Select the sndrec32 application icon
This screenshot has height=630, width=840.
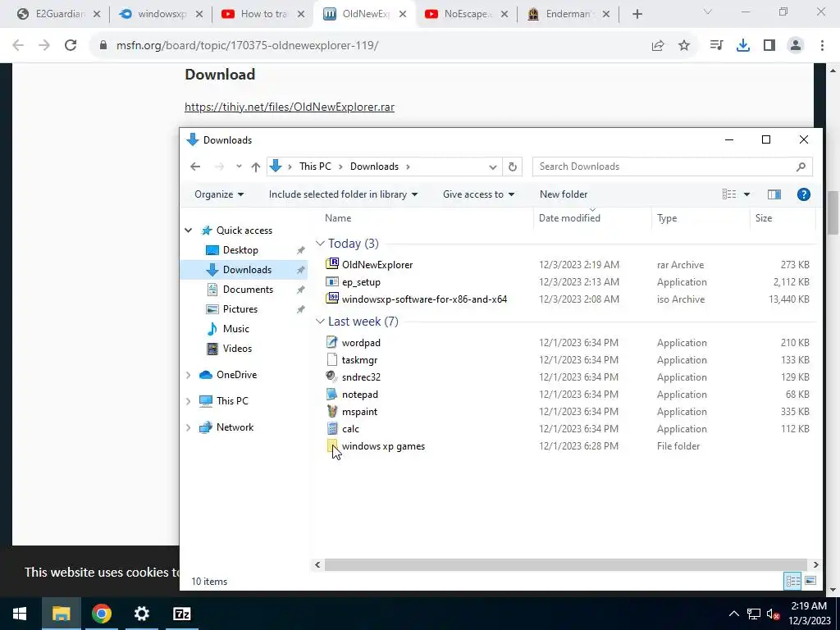[332, 377]
